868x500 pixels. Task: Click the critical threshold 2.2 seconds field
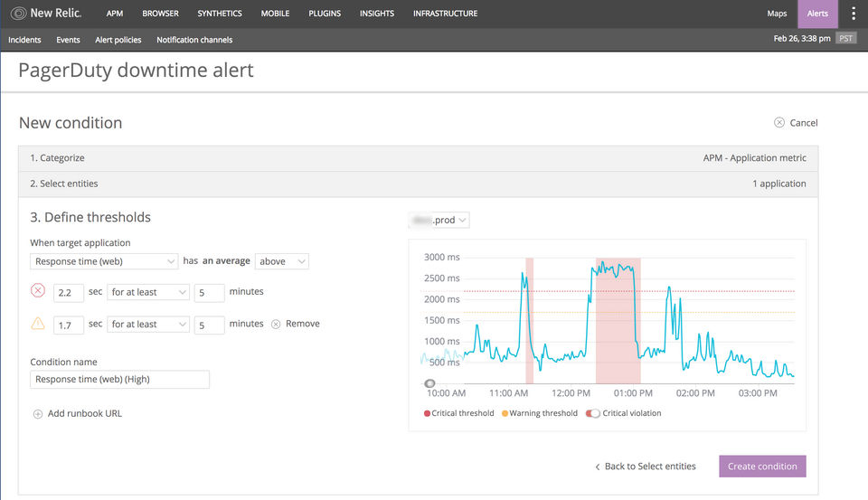click(x=68, y=293)
